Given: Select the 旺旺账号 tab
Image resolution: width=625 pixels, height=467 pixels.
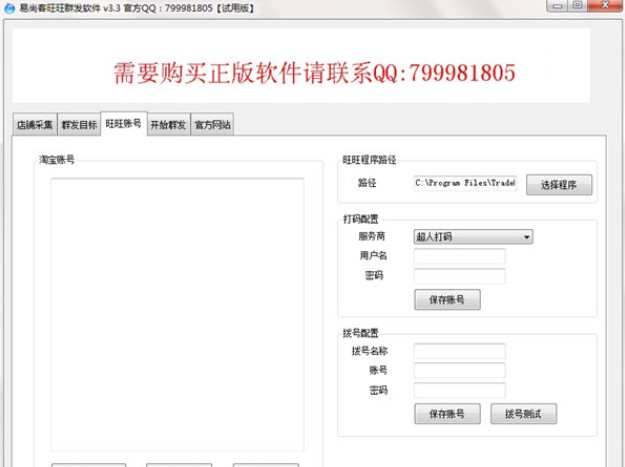Looking at the screenshot, I should (x=124, y=124).
